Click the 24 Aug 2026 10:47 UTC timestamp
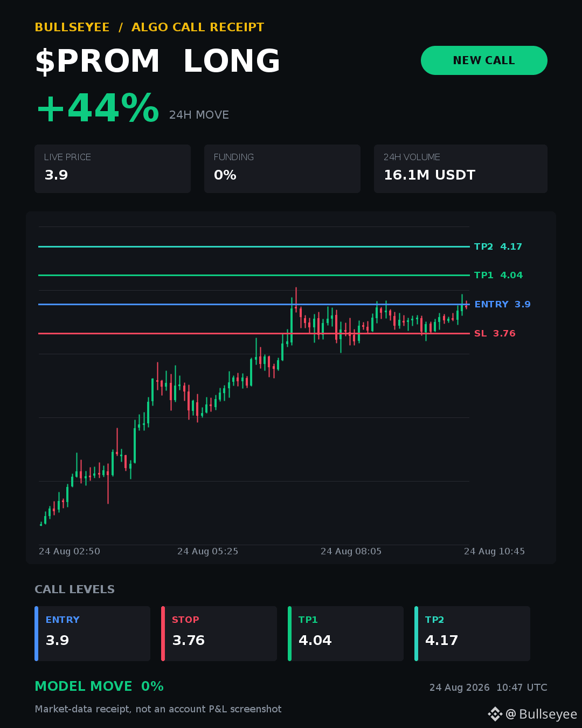This screenshot has height=728, width=582. [x=488, y=688]
